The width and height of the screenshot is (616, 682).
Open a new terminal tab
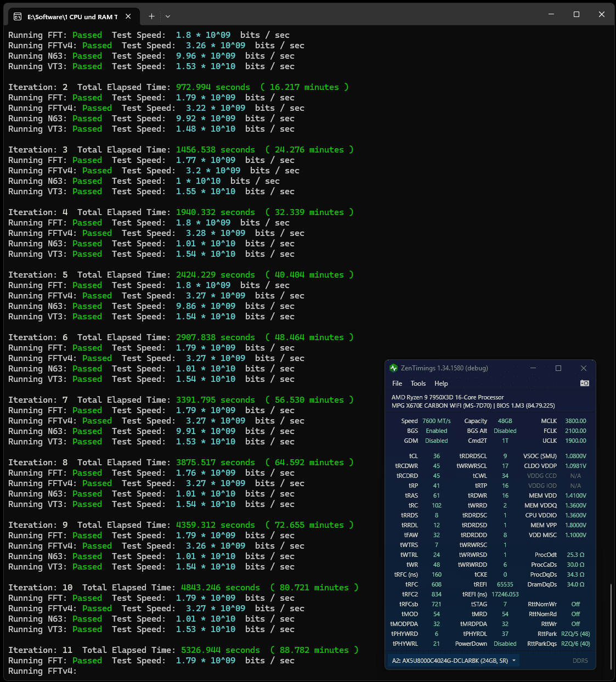[x=151, y=16]
